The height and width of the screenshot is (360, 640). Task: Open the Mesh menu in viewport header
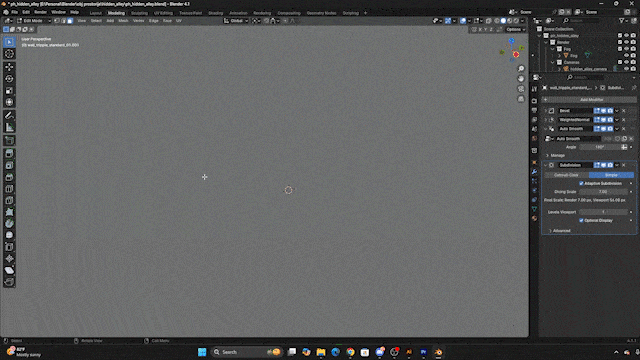click(123, 21)
